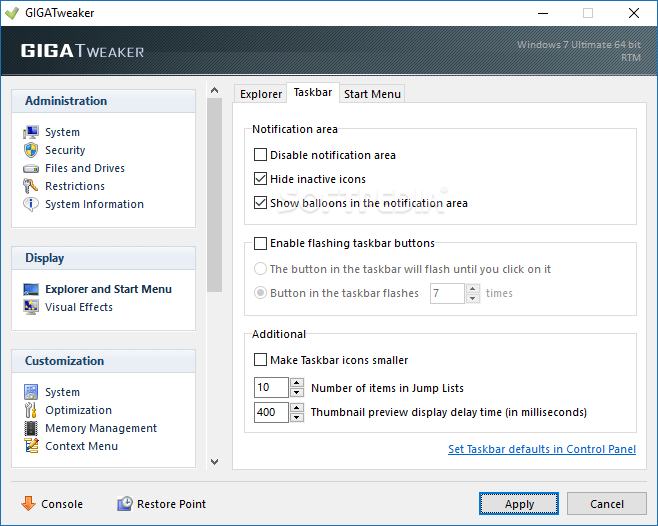Toggle Disable notification area checkbox
Screen dimensions: 658x526
click(260, 155)
